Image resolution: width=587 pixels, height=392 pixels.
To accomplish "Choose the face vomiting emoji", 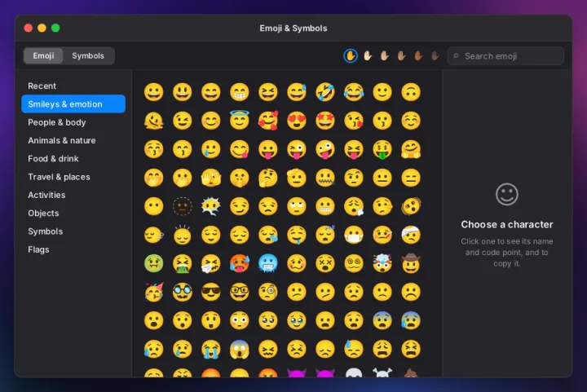I will click(x=183, y=263).
